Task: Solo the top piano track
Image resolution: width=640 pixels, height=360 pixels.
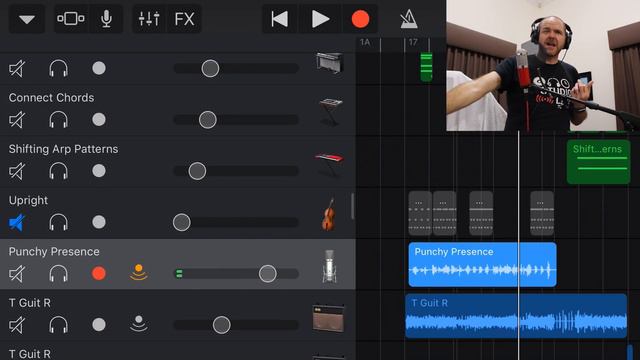Action: 58,69
